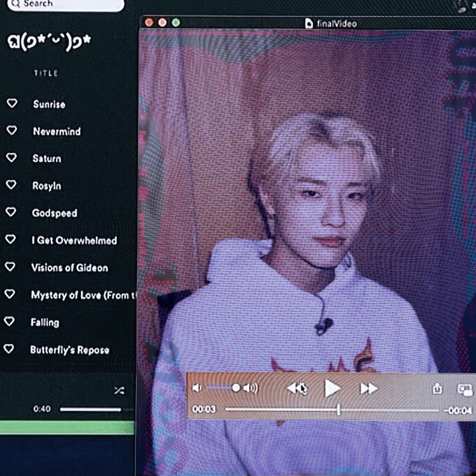Toggle the heart next to Rosyln
Screen dimensions: 476x476
(11, 184)
